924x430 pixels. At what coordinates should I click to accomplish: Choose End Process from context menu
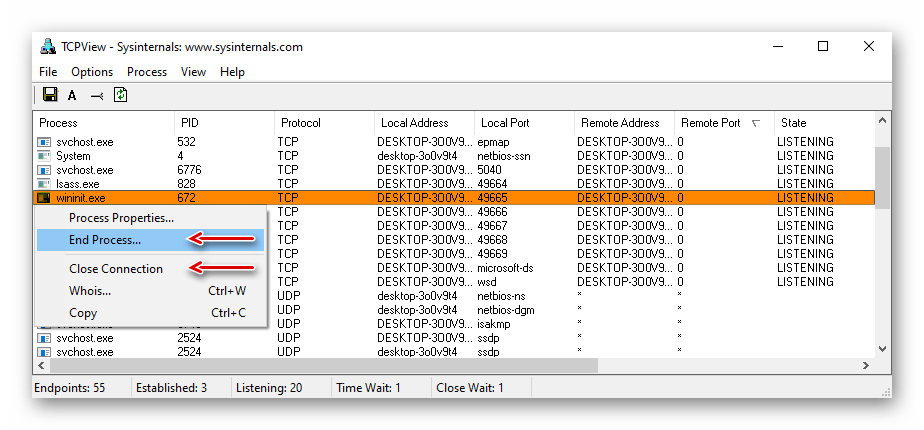104,240
